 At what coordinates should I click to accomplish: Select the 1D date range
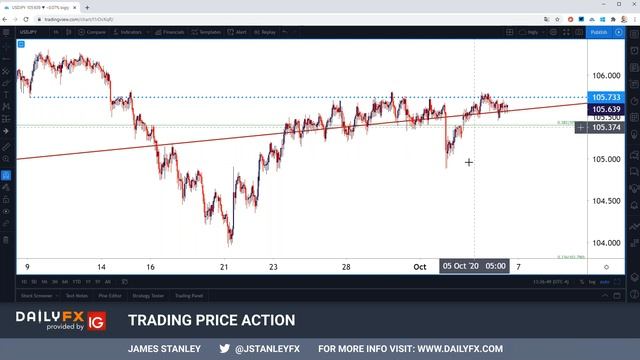point(24,282)
